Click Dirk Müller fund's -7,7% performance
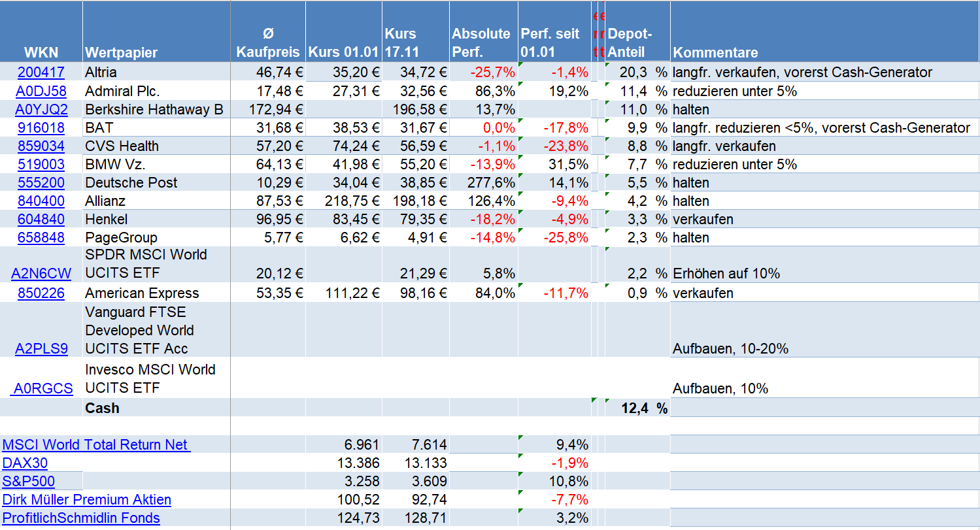 tap(571, 500)
